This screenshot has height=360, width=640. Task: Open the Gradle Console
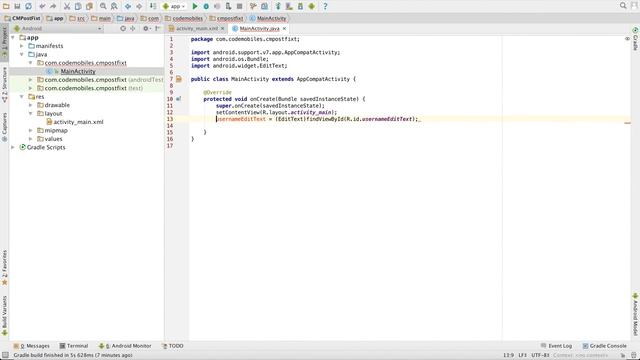tap(604, 346)
